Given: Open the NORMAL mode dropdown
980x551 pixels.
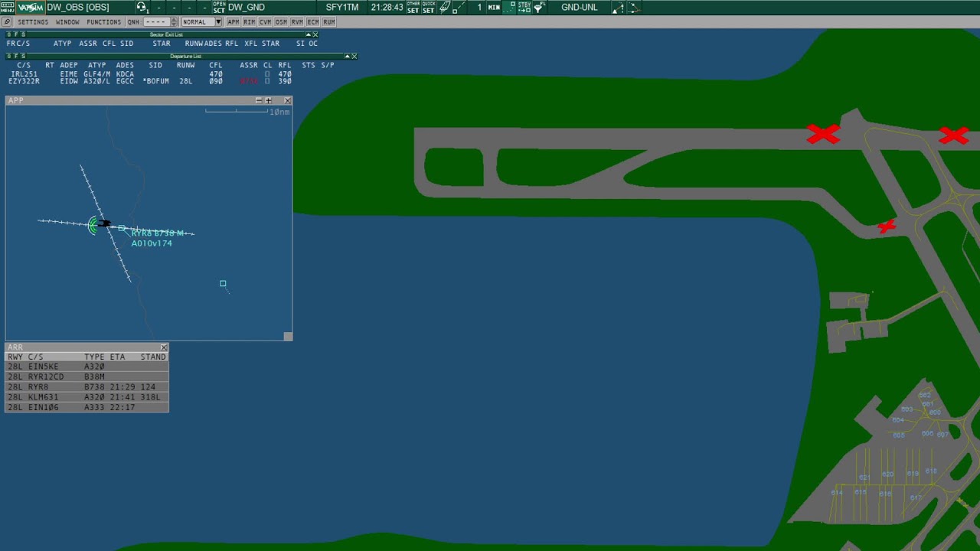Looking at the screenshot, I should click(x=217, y=22).
